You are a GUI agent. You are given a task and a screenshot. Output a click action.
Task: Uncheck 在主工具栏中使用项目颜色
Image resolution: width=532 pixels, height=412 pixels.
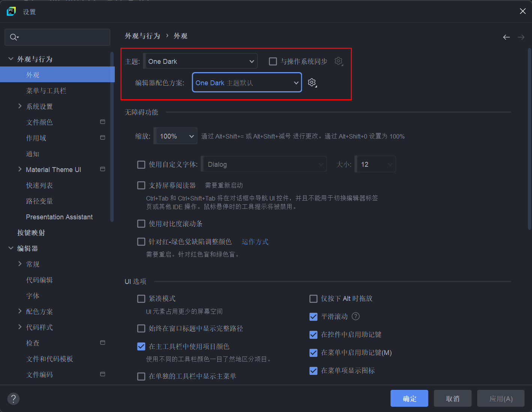[x=141, y=347]
